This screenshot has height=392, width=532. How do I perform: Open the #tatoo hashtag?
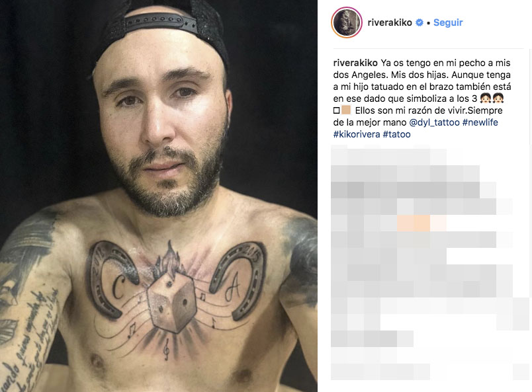point(396,134)
